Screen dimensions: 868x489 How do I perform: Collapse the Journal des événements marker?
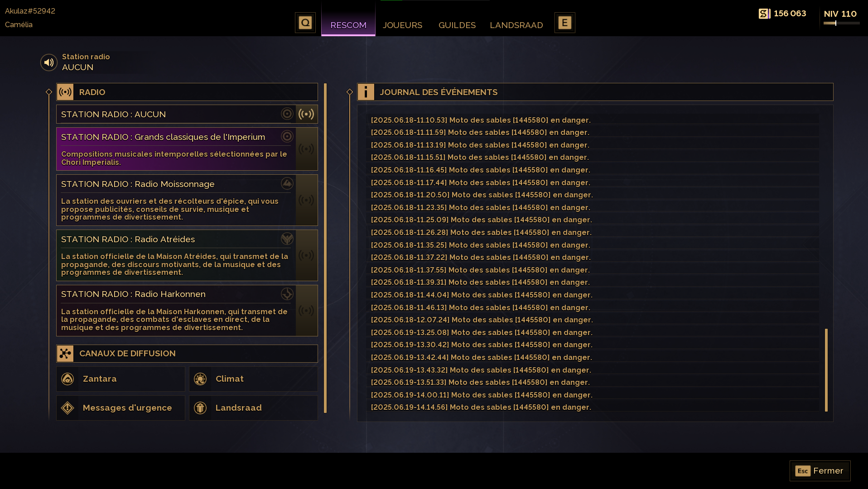coord(350,92)
